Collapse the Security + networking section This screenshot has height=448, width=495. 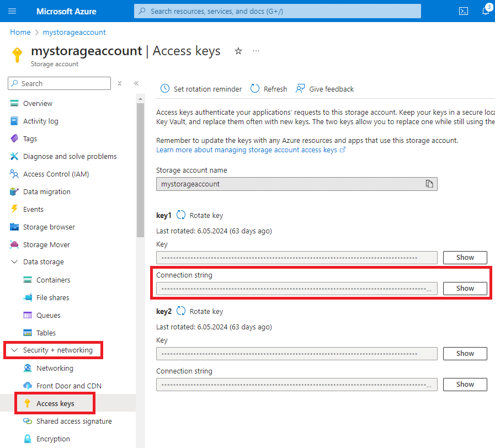[14, 350]
